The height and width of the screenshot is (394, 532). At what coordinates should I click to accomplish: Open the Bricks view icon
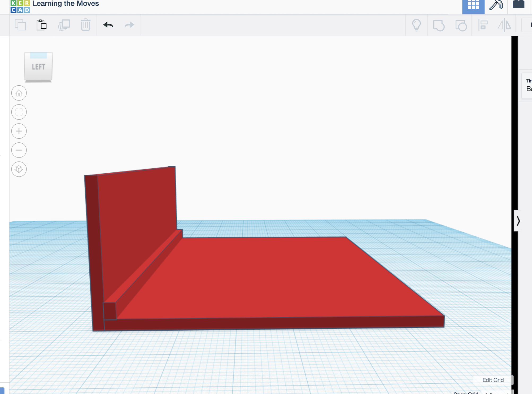(518, 4)
